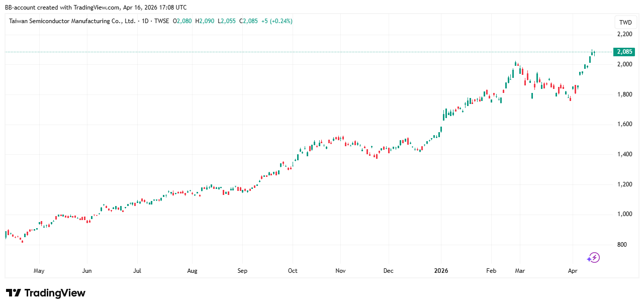Click the purple lightning bolt icon
The width and height of the screenshot is (644, 308).
[x=593, y=258]
